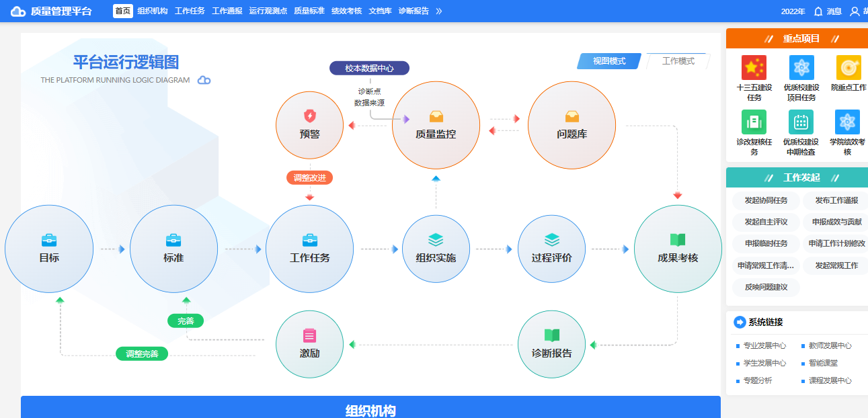Open the 优质校建设项目任务 atom icon
This screenshot has width=868, height=418.
point(801,68)
